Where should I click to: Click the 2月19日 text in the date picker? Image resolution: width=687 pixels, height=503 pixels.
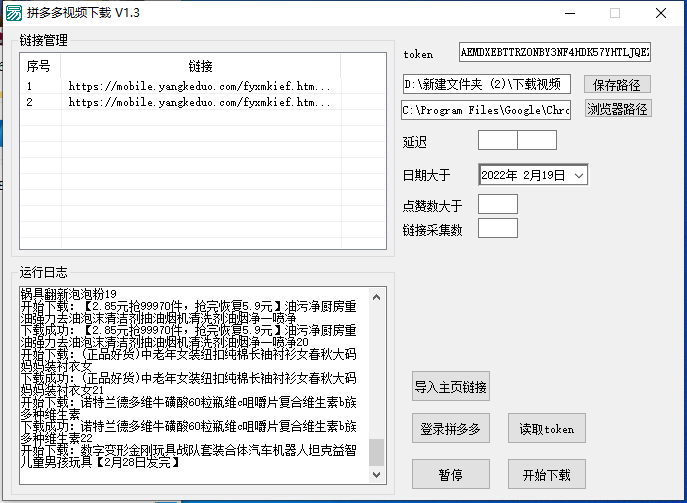[x=544, y=176]
